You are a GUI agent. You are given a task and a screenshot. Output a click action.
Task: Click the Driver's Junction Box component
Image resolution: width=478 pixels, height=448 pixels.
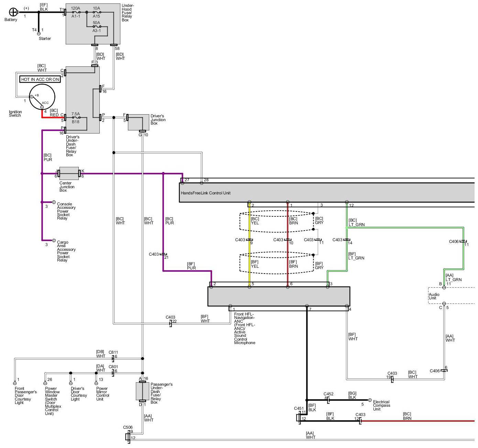(139, 122)
